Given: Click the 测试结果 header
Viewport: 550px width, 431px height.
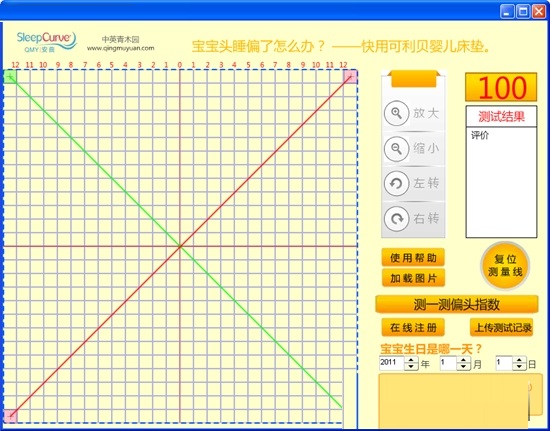Looking at the screenshot, I should [501, 117].
